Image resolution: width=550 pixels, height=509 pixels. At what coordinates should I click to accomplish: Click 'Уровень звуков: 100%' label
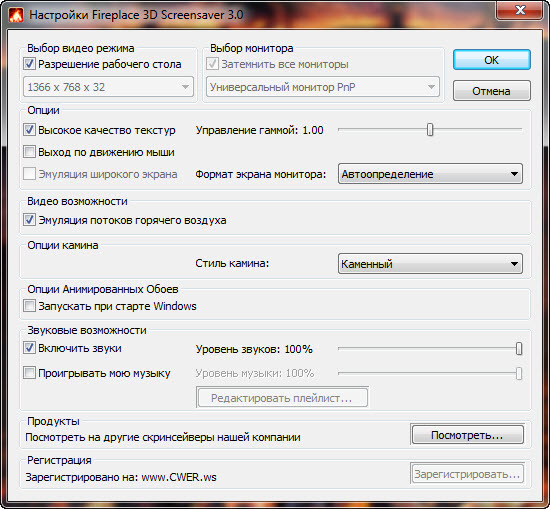tap(254, 349)
